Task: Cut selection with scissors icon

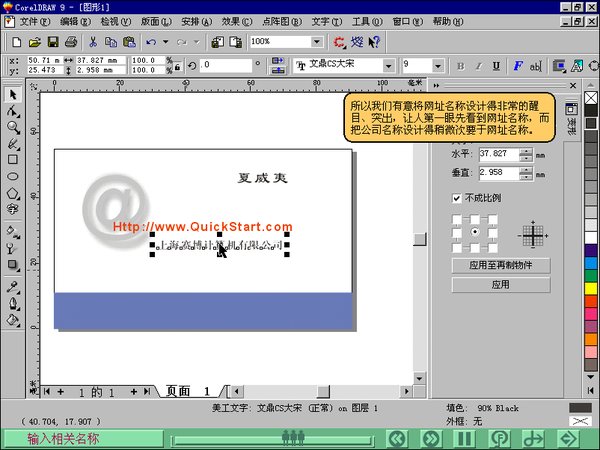Action: 93,42
